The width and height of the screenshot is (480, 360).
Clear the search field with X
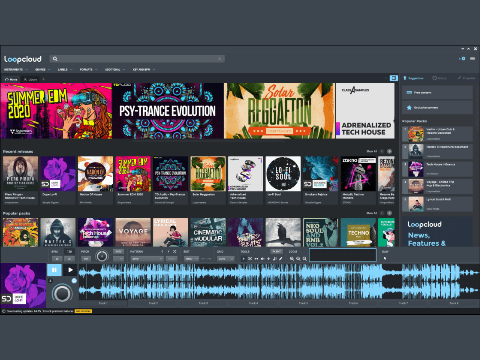tap(219, 59)
